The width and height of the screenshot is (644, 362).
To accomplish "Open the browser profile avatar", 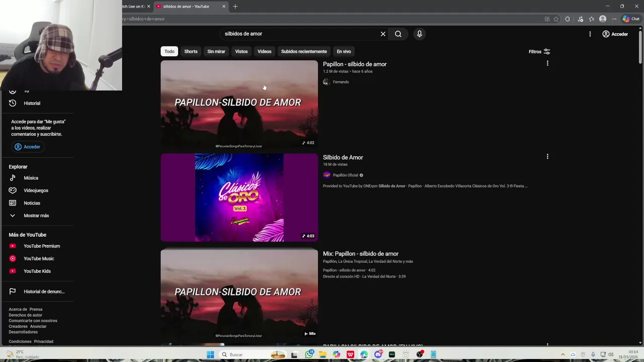I will 603,19.
